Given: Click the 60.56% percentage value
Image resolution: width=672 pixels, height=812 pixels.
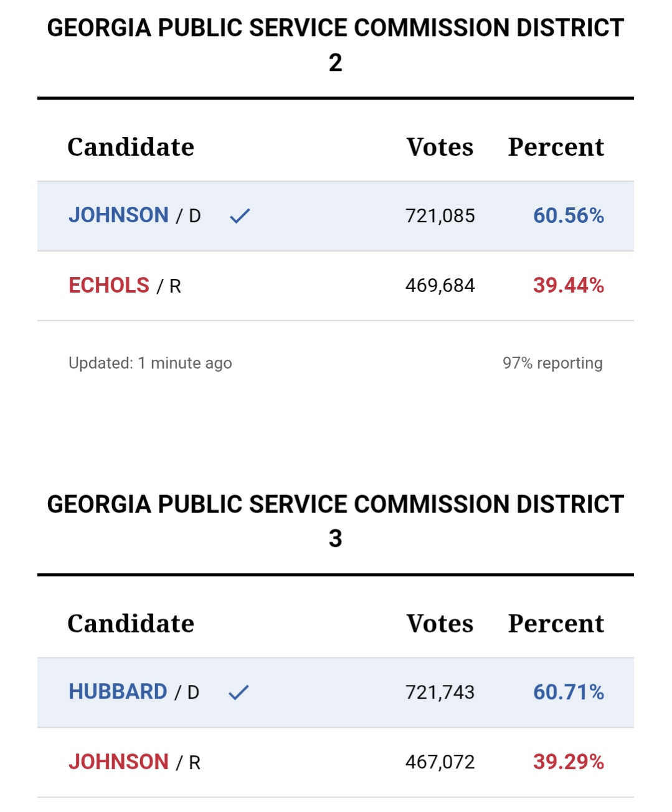Looking at the screenshot, I should click(568, 216).
